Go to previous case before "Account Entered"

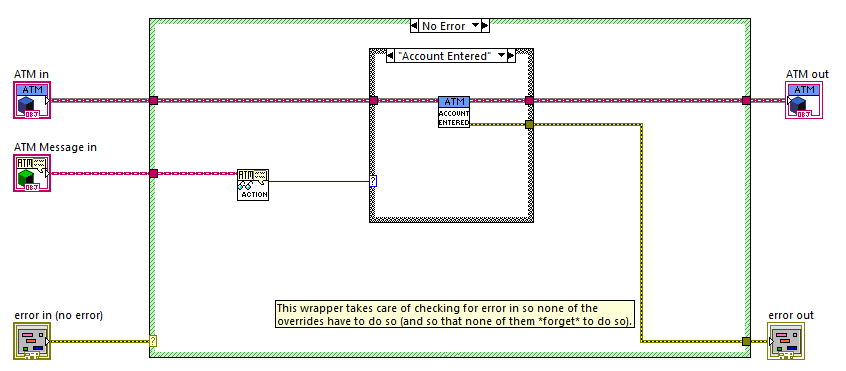pyautogui.click(x=391, y=56)
